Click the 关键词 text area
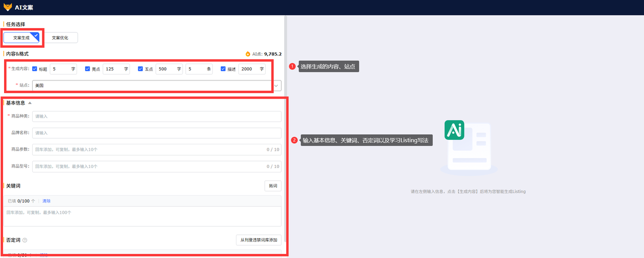The image size is (644, 258). 142,216
